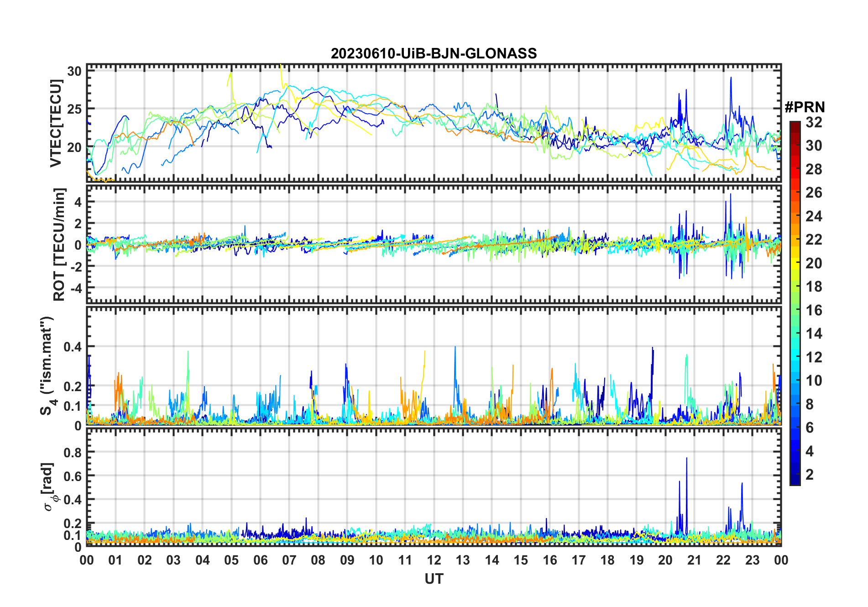Click the tallest sigma-phi spike near 21 UT
868x607 pixels.
pos(686,459)
